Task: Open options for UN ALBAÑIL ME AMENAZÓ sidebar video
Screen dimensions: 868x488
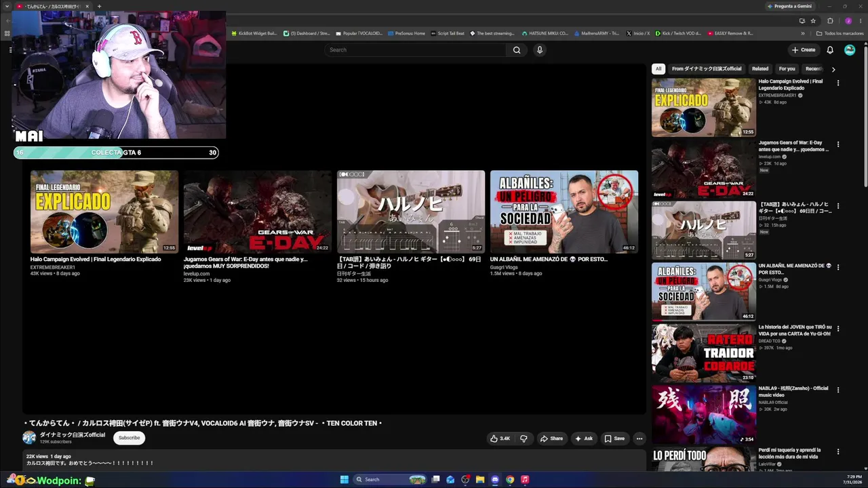Action: (838, 267)
